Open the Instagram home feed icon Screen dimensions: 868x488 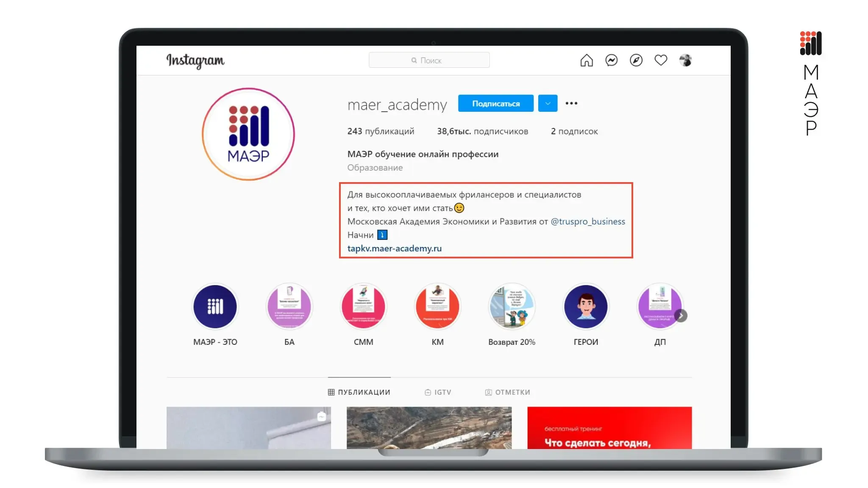point(586,61)
